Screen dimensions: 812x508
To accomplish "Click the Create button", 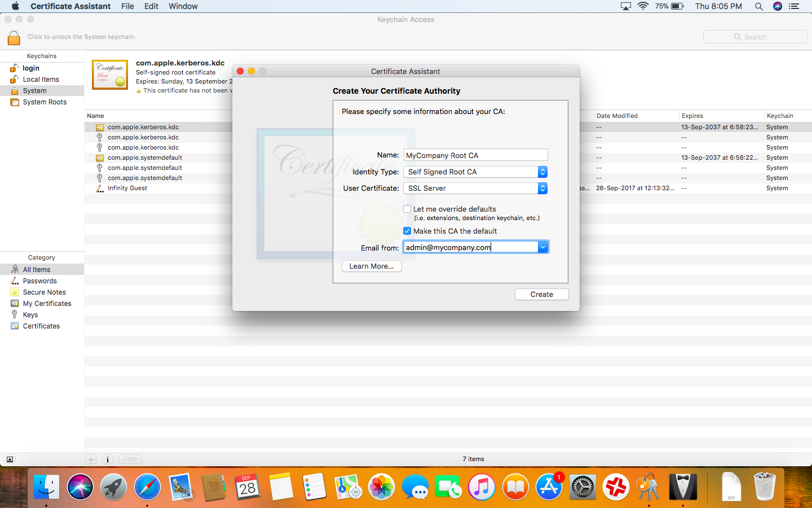I will [542, 295].
